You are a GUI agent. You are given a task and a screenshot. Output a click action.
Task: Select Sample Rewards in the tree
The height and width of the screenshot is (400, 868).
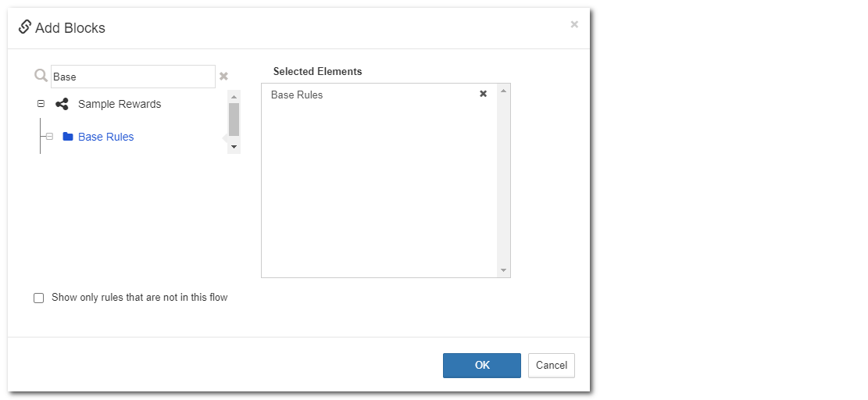[x=120, y=104]
